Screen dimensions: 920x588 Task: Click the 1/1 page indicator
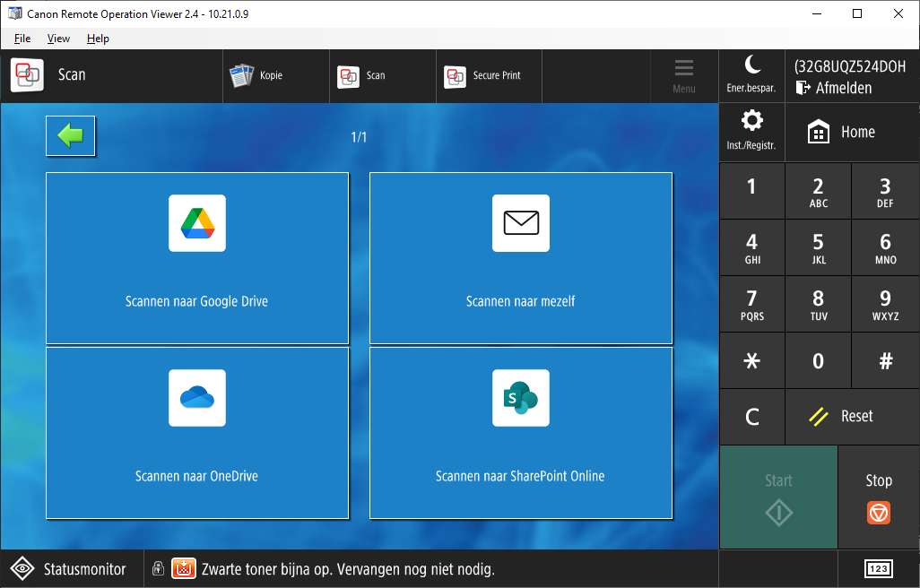click(359, 137)
